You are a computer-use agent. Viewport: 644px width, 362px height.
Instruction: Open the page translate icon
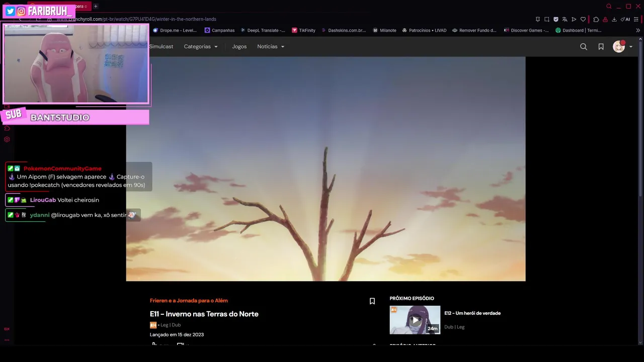565,19
